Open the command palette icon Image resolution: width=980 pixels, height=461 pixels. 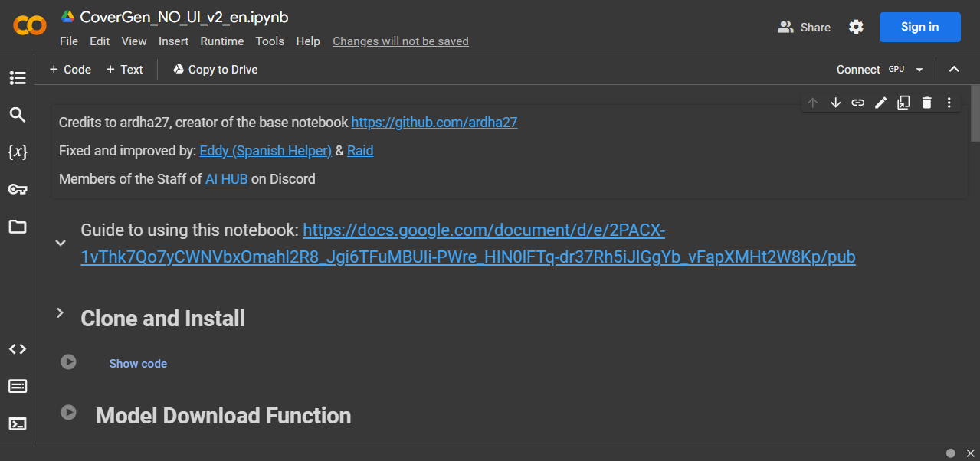tap(17, 386)
